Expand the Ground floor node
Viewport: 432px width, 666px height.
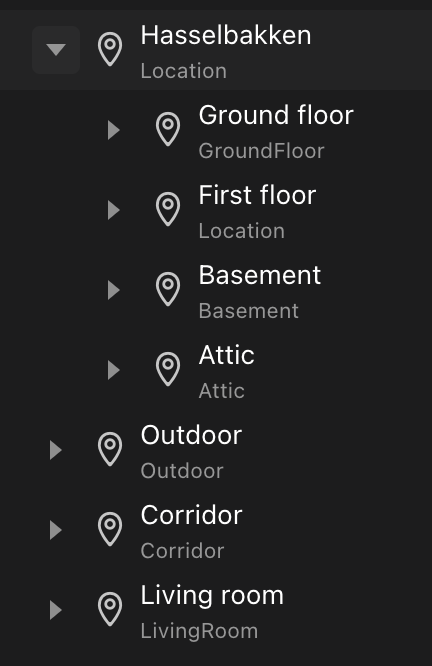(114, 130)
